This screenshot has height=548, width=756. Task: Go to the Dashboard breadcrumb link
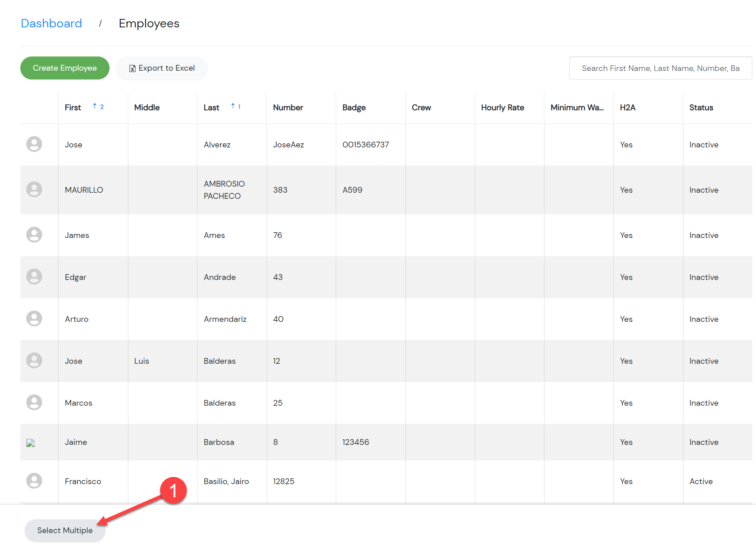click(x=51, y=23)
